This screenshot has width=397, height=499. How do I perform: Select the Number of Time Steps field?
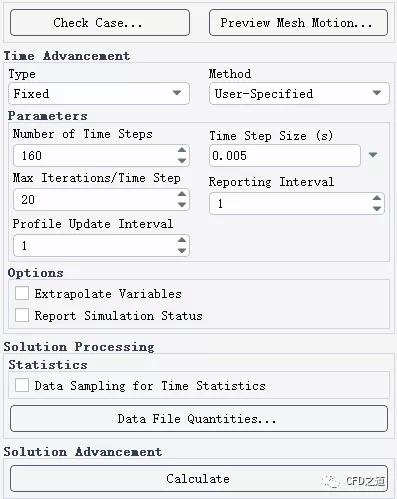click(101, 156)
